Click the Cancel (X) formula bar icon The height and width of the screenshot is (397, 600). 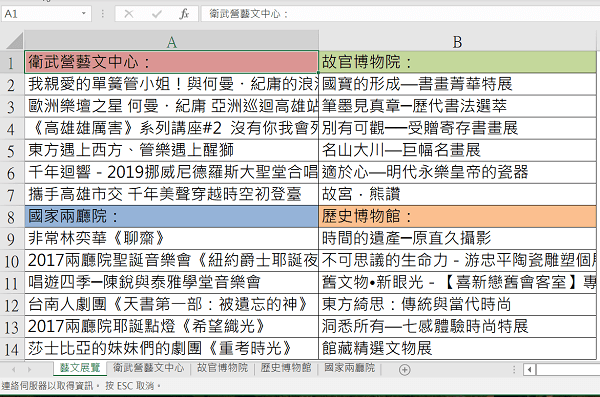[129, 14]
